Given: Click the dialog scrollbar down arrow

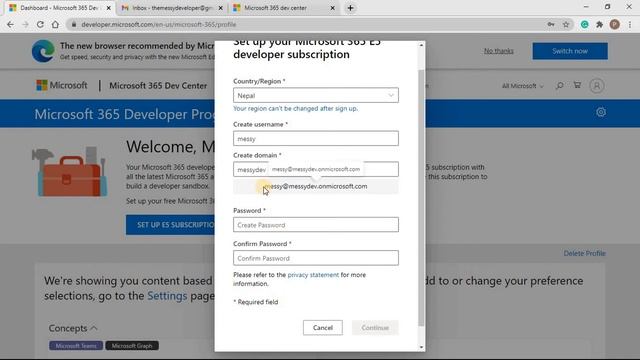Looking at the screenshot, I should (x=421, y=347).
